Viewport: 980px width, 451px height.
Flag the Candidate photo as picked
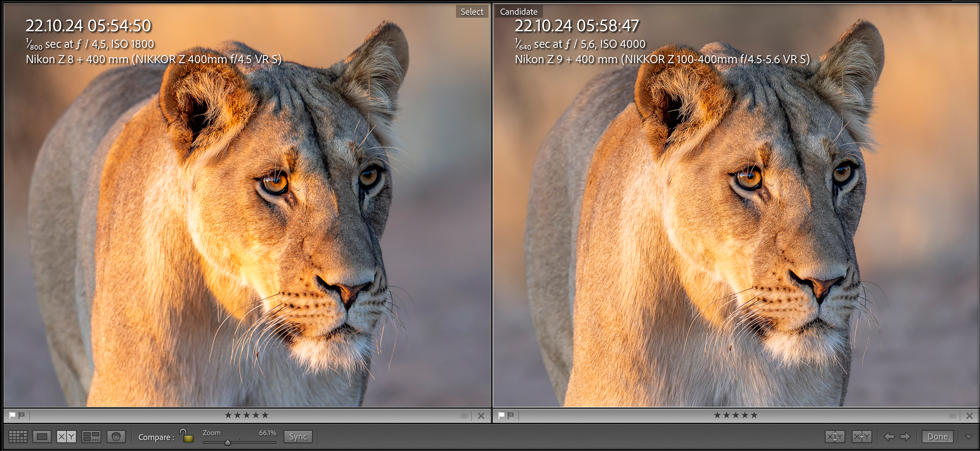pyautogui.click(x=501, y=415)
